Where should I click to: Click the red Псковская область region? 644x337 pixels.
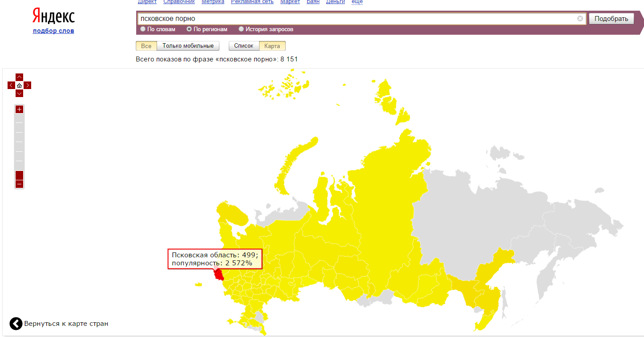(219, 275)
